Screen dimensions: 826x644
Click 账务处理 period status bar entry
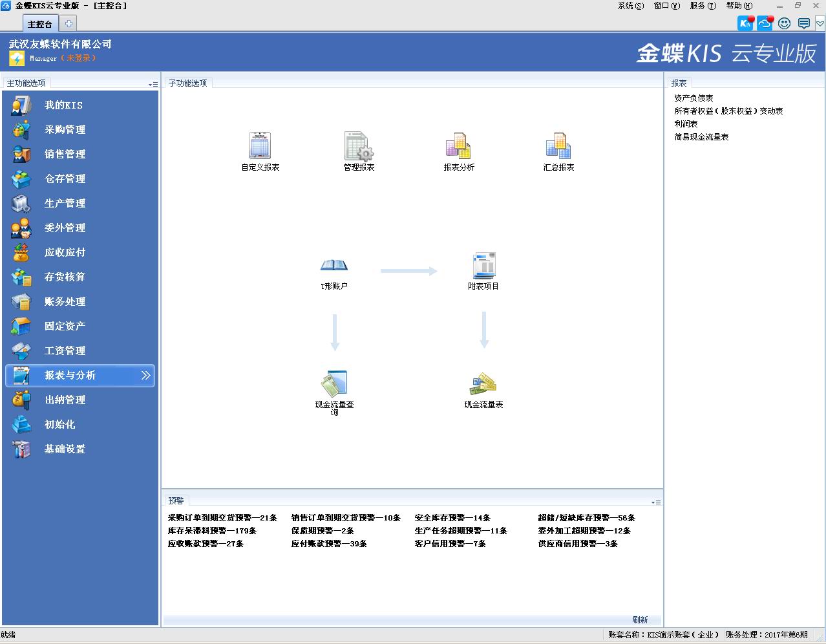coord(767,635)
